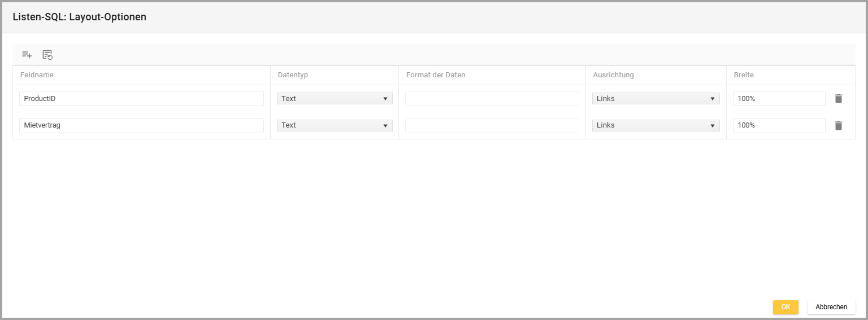Click the Breite column header

pyautogui.click(x=744, y=75)
